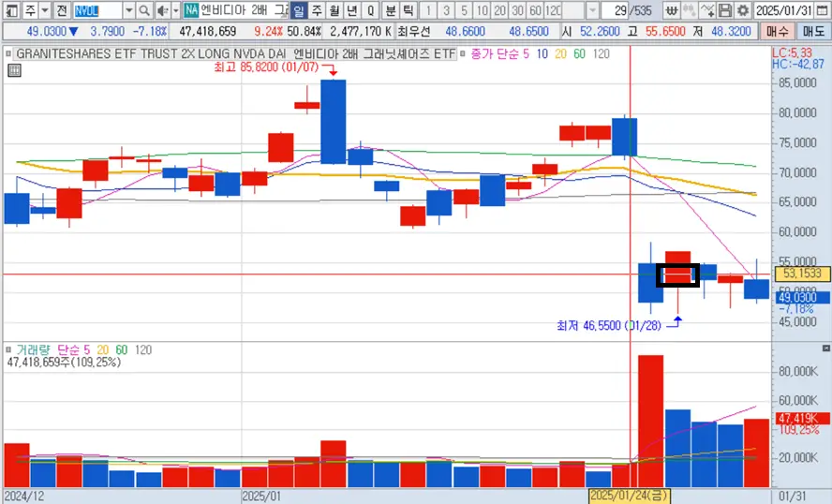Image resolution: width=832 pixels, height=504 pixels.
Task: Click the 거래량 volume indicator label
Action: (x=33, y=349)
